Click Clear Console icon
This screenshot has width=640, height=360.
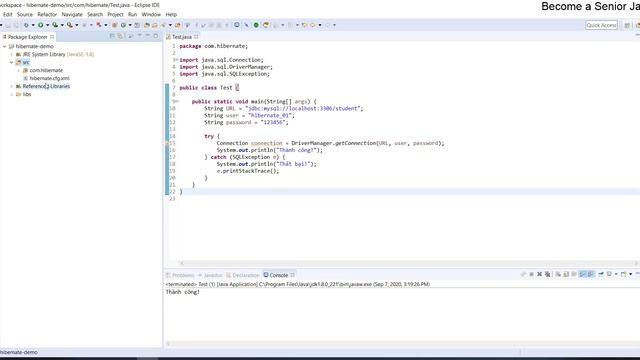558,274
